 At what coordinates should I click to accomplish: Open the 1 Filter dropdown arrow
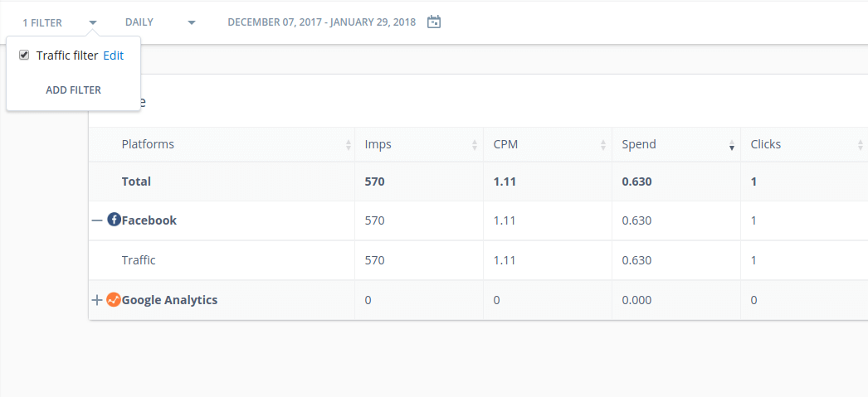tap(93, 22)
